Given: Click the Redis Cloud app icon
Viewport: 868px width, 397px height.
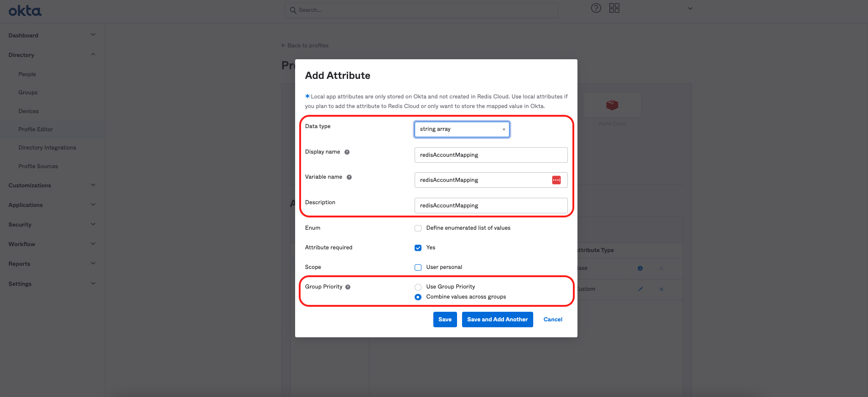Looking at the screenshot, I should 612,105.
